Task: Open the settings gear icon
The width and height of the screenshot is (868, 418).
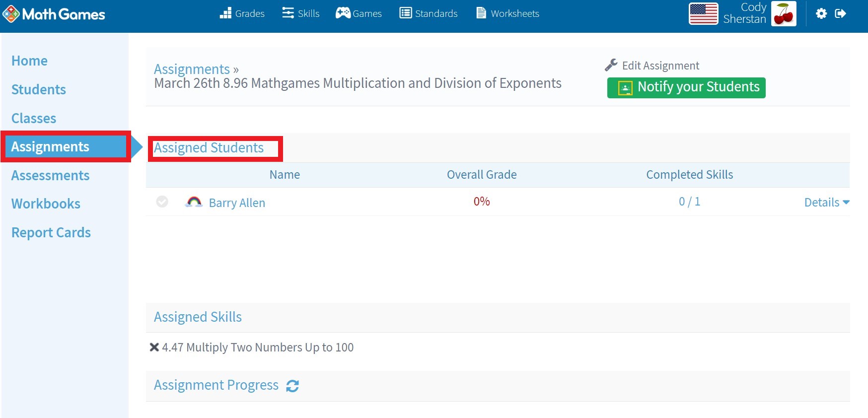Action: click(821, 13)
